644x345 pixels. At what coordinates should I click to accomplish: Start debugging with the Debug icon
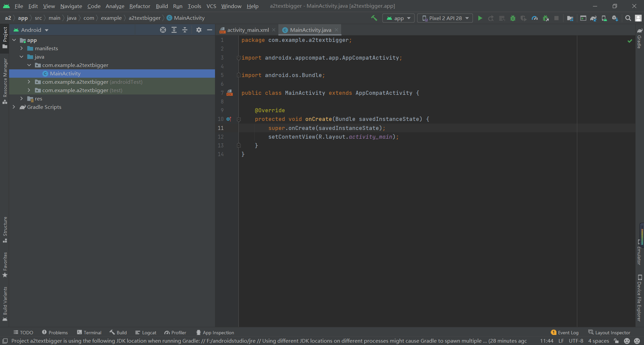tap(513, 18)
